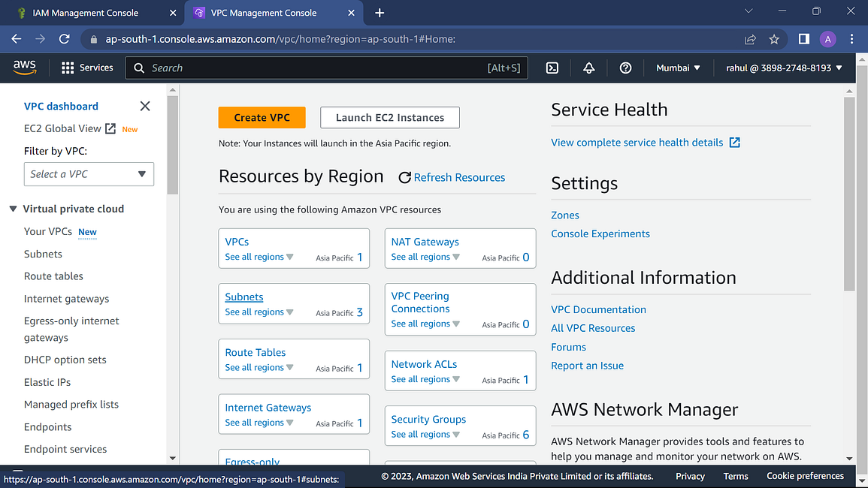Open Internet gateways in the sidebar
The width and height of the screenshot is (868, 488).
pos(66,299)
